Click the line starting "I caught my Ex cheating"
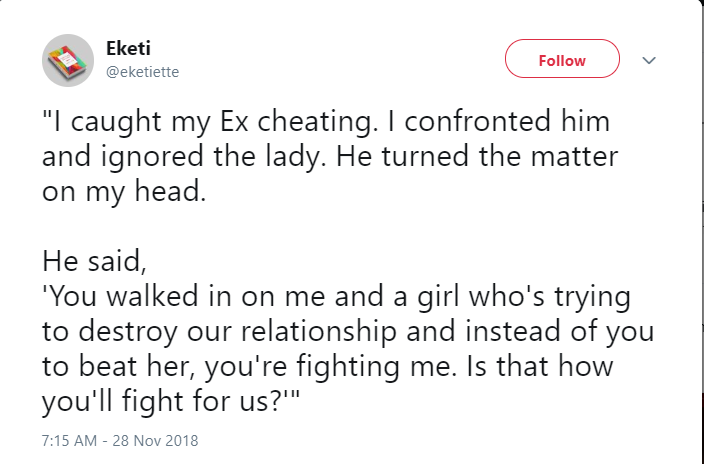This screenshot has width=704, height=464. pyautogui.click(x=326, y=121)
